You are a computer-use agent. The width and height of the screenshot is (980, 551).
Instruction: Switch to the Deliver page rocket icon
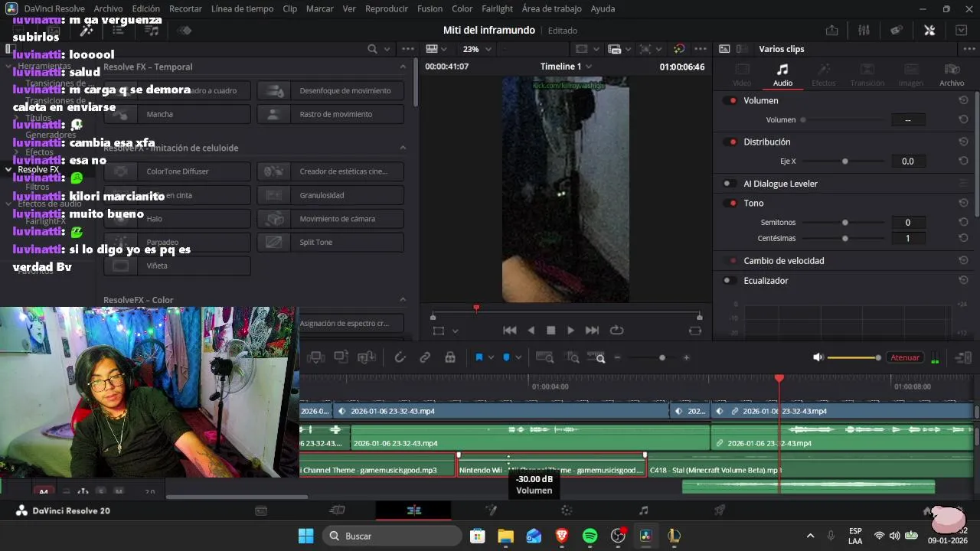point(720,510)
